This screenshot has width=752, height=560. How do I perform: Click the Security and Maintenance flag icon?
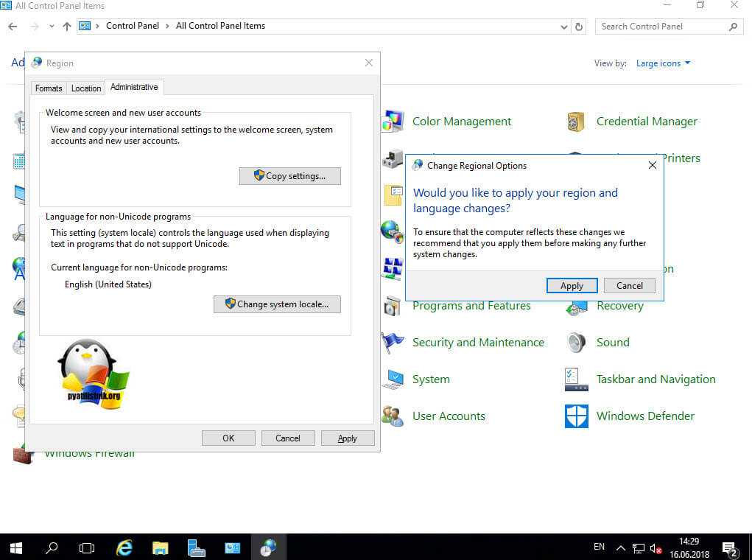tap(392, 343)
